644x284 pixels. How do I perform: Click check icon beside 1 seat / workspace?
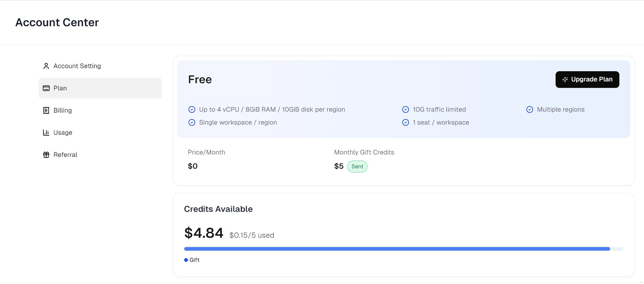(x=406, y=122)
